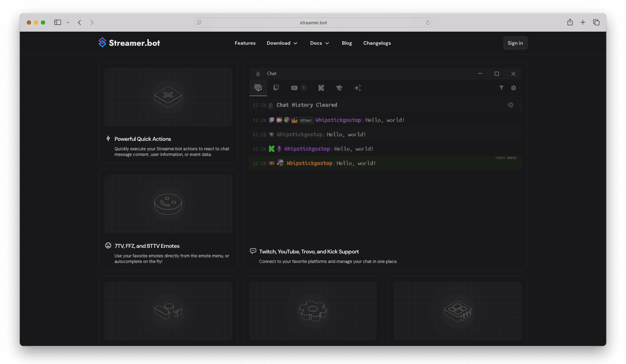Viewport: 626px width, 364px height.
Task: Click the emotes smiley card illustration
Action: tap(168, 204)
